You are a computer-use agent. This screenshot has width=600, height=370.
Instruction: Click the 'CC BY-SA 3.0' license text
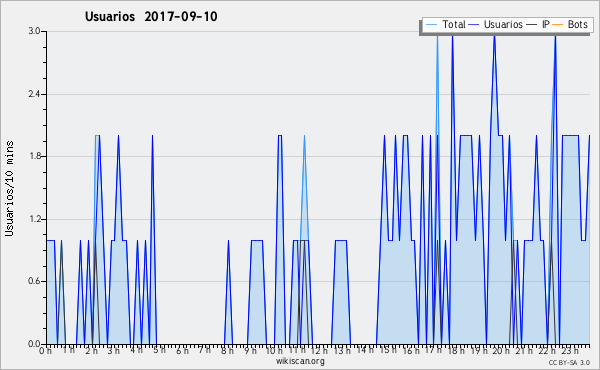click(569, 362)
